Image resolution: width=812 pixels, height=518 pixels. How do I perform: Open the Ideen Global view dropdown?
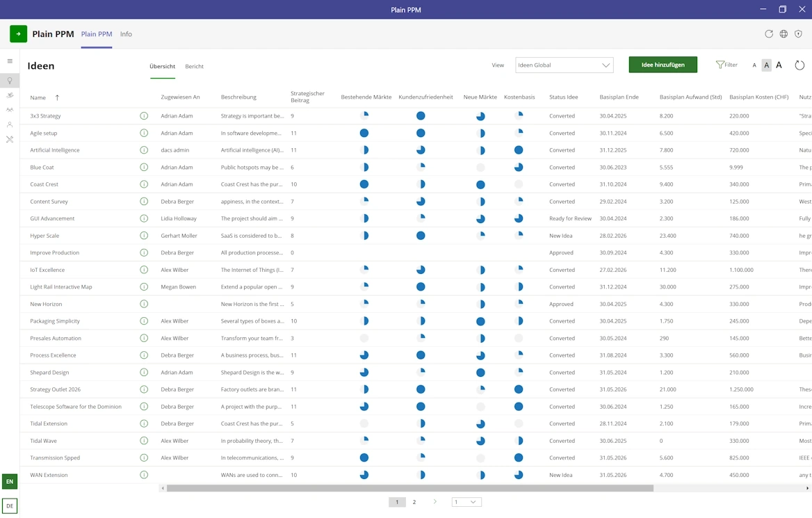[x=564, y=65]
